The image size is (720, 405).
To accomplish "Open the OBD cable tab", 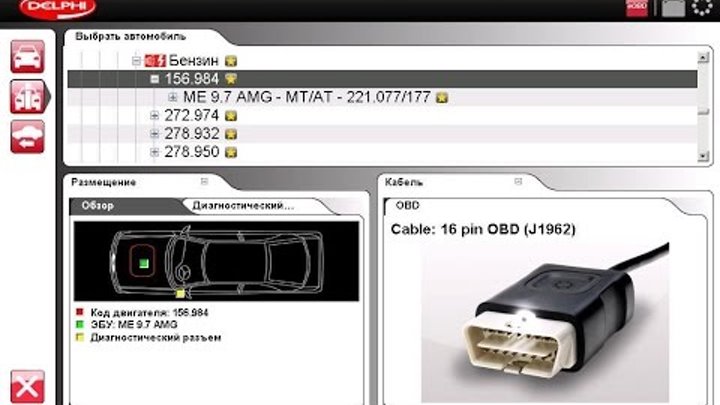I will (408, 205).
